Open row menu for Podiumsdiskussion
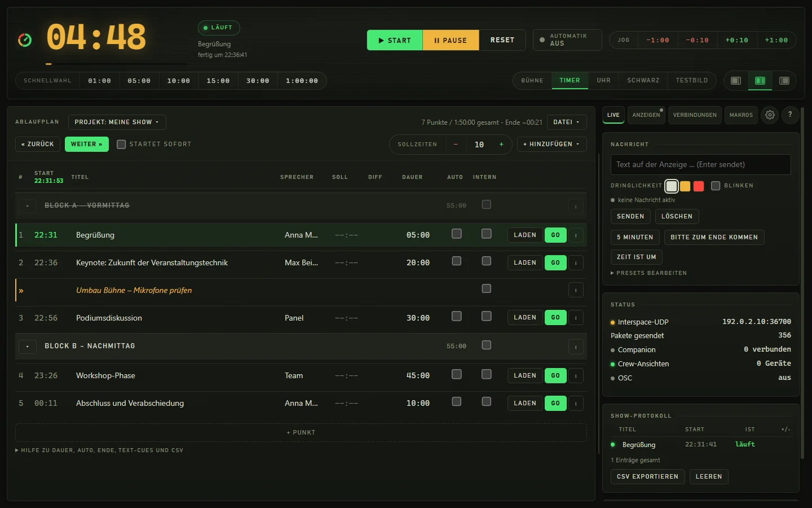 pos(576,318)
